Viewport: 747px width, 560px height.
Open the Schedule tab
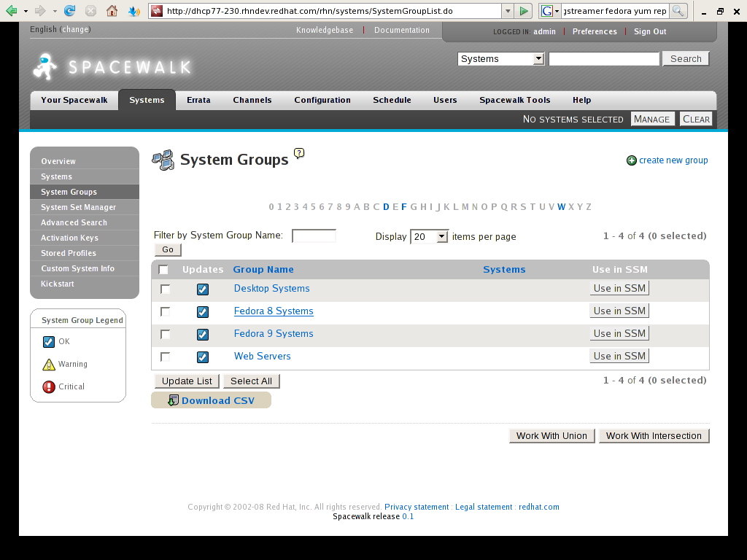point(392,100)
